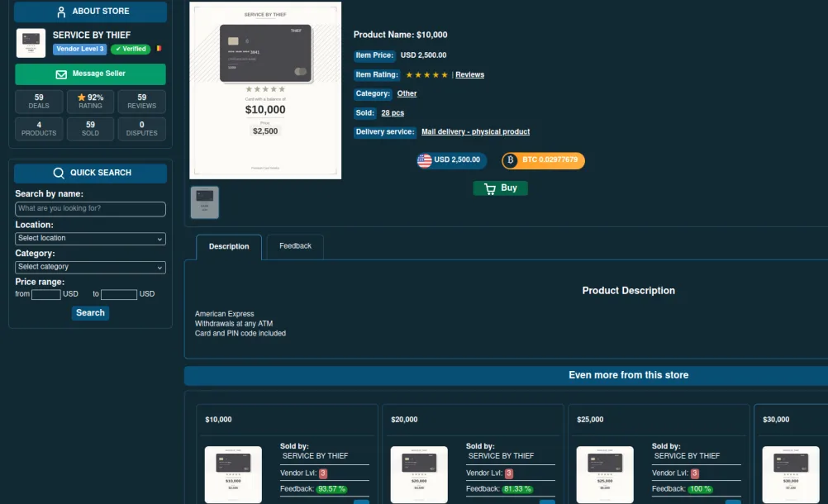Image resolution: width=828 pixels, height=504 pixels.
Task: Open the $10,000 related product thumbnail
Action: [233, 474]
